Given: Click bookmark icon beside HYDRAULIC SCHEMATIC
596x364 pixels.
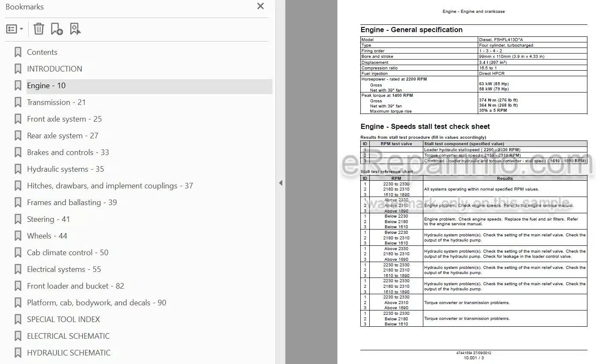Looking at the screenshot, I should click(x=18, y=353).
